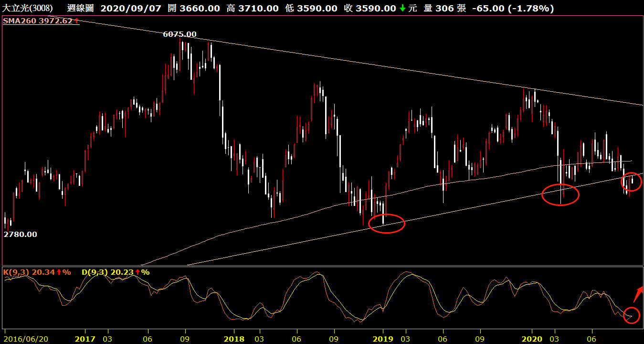Click the red circle at the 2019 low
The height and width of the screenshot is (344, 644).
coord(387,224)
